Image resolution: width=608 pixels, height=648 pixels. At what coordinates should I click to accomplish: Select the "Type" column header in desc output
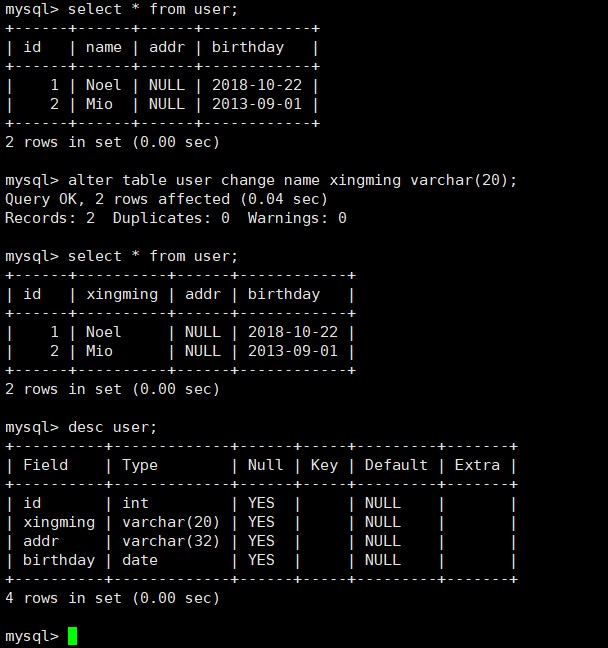click(140, 465)
